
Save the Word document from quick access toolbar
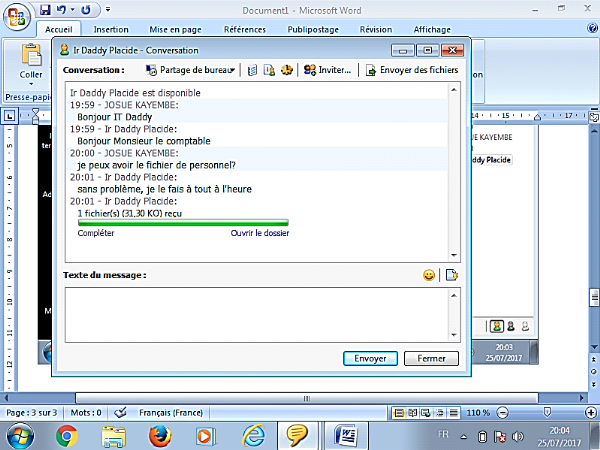pos(45,10)
